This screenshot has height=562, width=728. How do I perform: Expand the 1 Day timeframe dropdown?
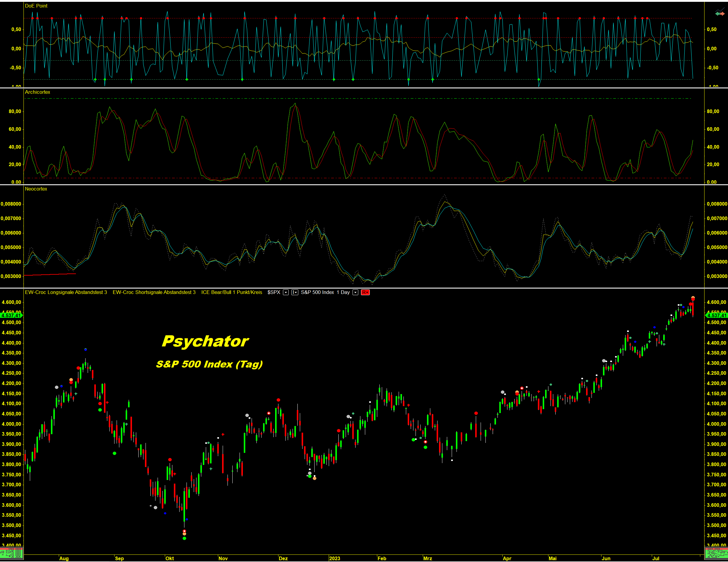point(355,292)
